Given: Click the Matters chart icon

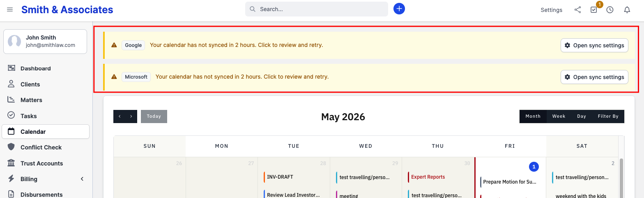Looking at the screenshot, I should coord(11,100).
